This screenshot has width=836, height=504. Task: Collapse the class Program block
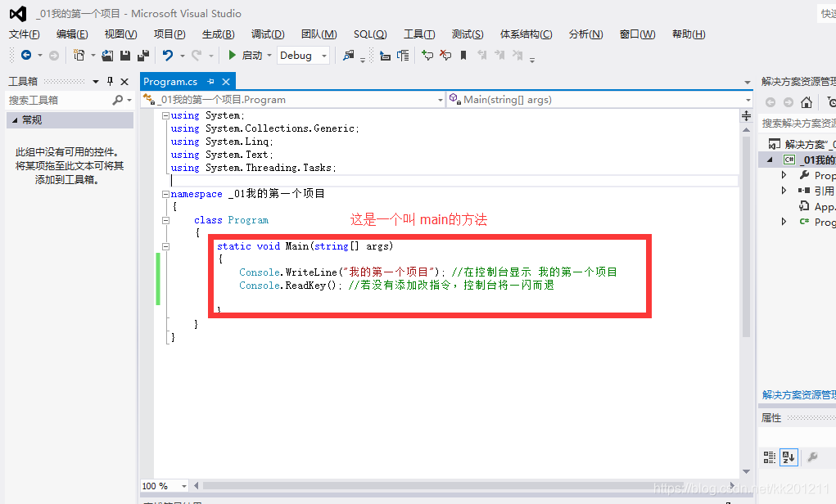click(x=166, y=221)
